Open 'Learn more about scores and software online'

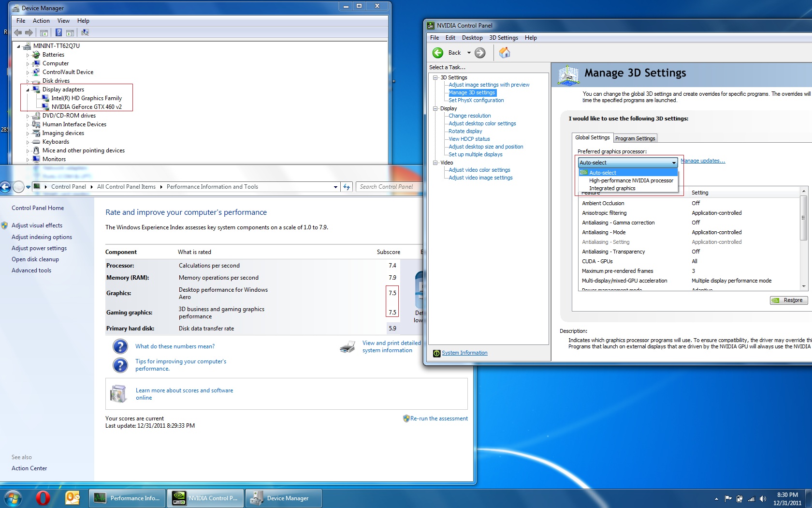184,394
